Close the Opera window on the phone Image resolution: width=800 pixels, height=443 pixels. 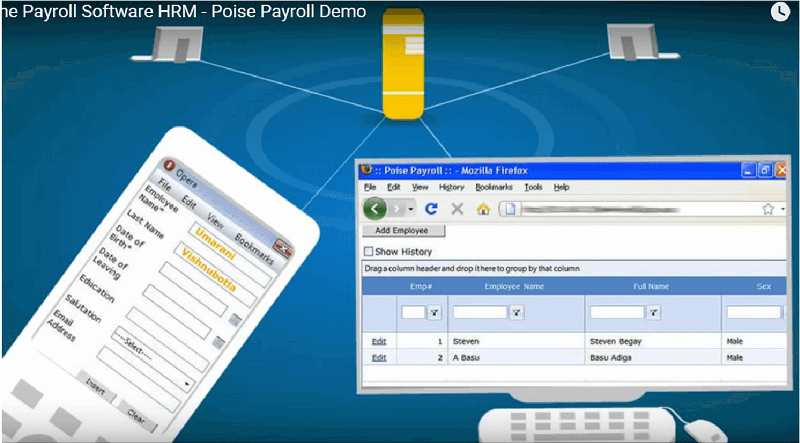282,250
